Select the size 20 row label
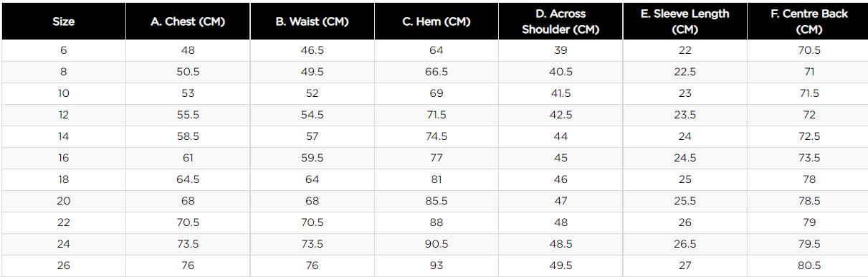 pyautogui.click(x=64, y=201)
